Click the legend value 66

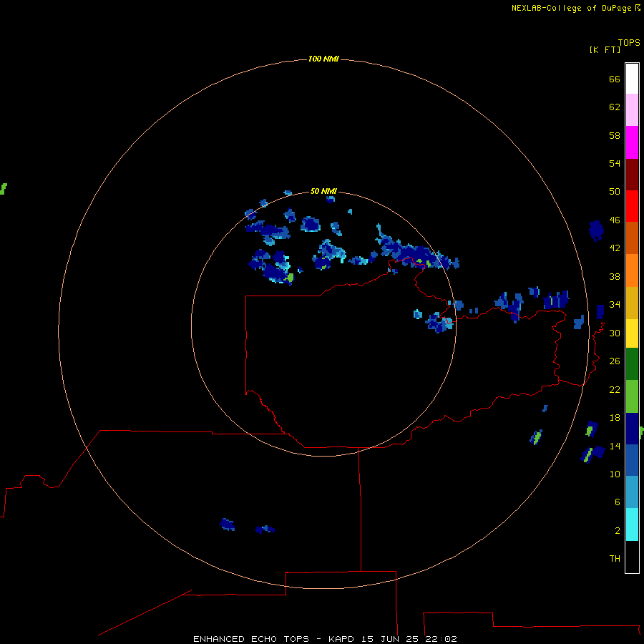615,79
